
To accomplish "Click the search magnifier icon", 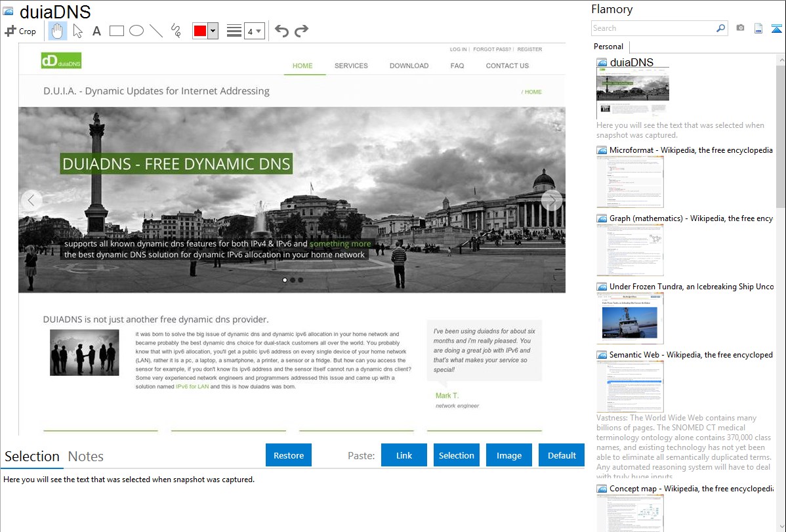I will tap(721, 28).
